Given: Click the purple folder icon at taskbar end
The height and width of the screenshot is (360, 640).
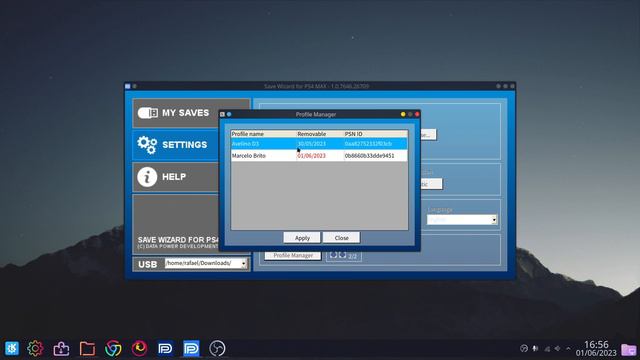Looking at the screenshot, I should pos(629,349).
